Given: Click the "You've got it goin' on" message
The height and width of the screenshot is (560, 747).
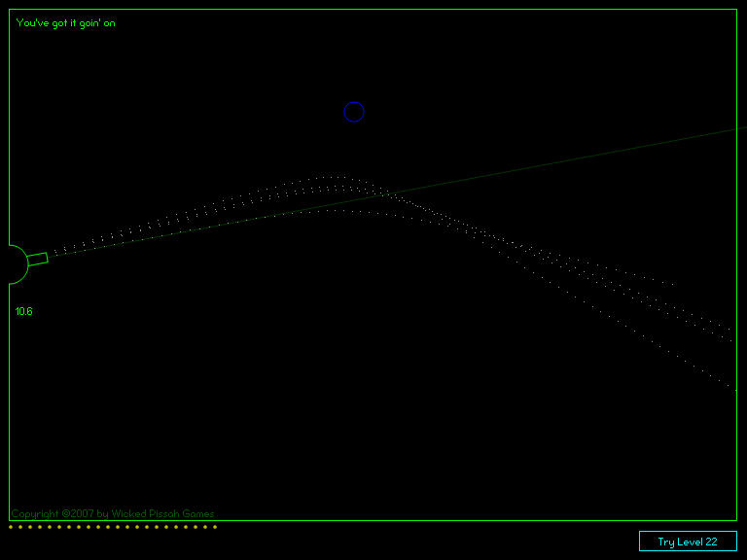Looking at the screenshot, I should [x=66, y=23].
